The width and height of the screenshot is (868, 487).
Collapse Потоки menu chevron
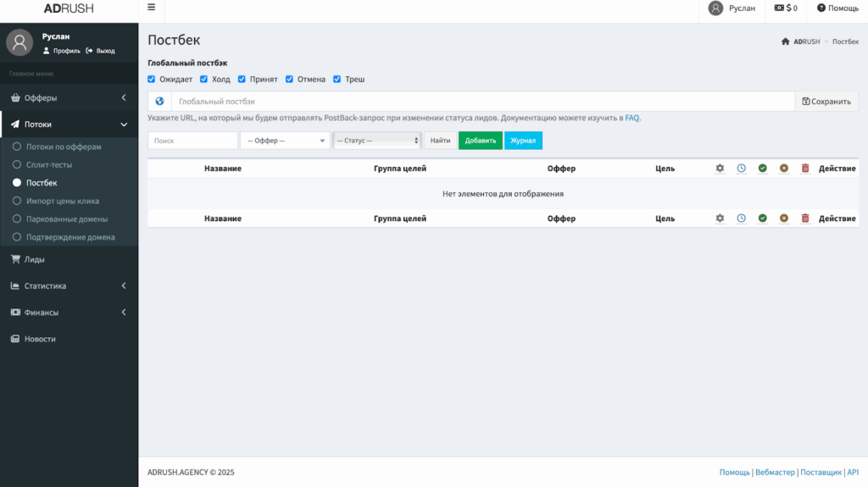pyautogui.click(x=124, y=125)
